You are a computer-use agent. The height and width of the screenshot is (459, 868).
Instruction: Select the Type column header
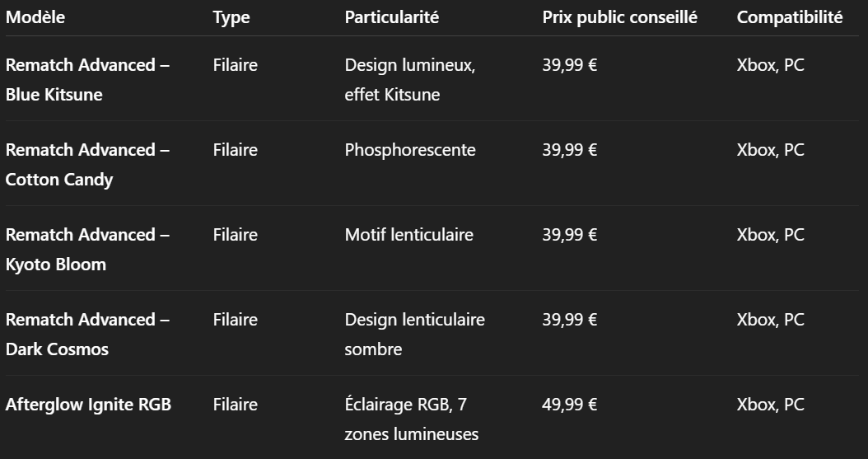[x=231, y=17]
